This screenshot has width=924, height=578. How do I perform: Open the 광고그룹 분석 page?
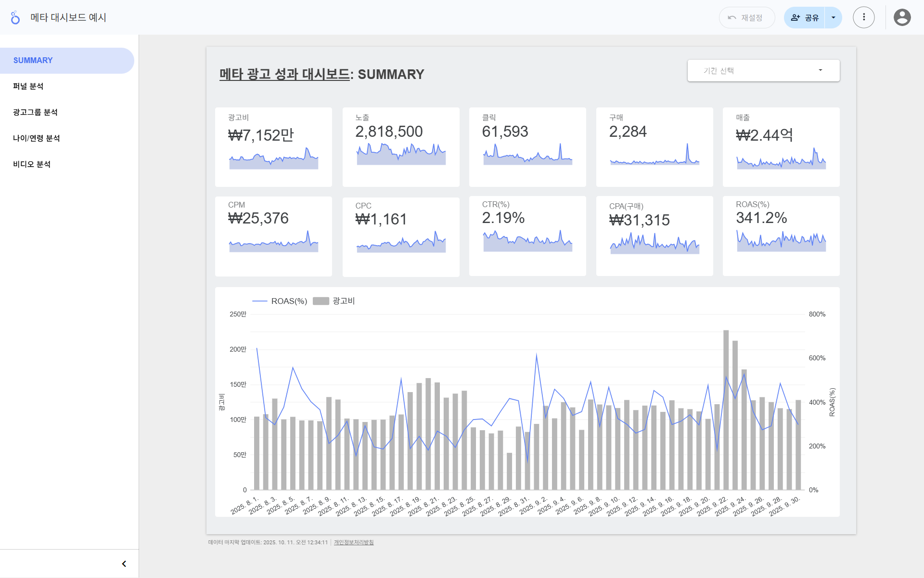tap(36, 113)
